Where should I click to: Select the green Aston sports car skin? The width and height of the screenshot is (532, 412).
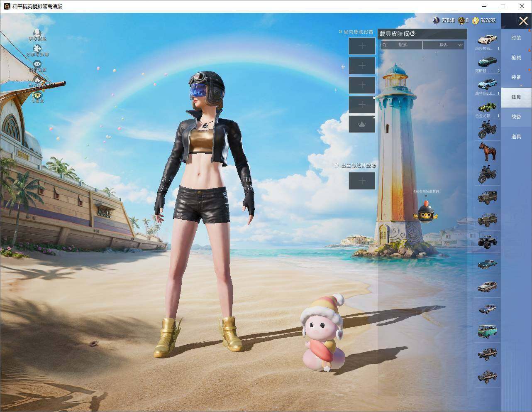487,63
